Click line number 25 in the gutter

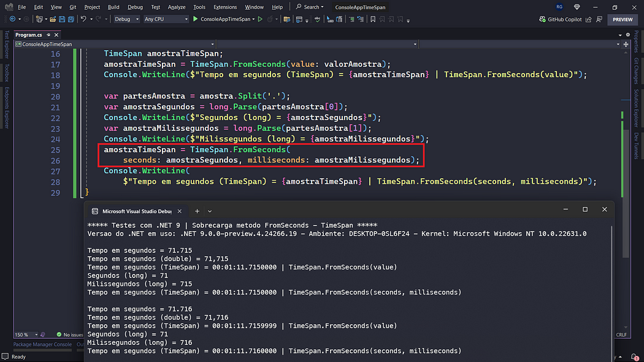pos(55,150)
